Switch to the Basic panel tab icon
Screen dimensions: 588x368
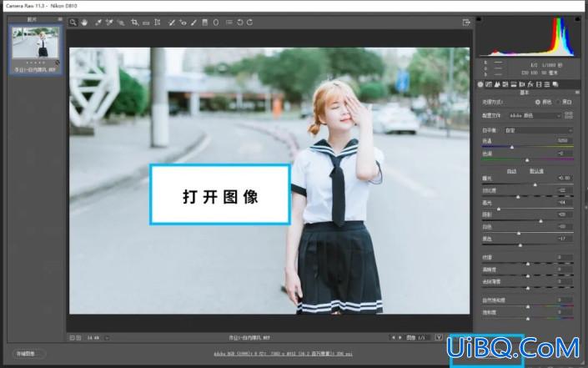point(480,84)
